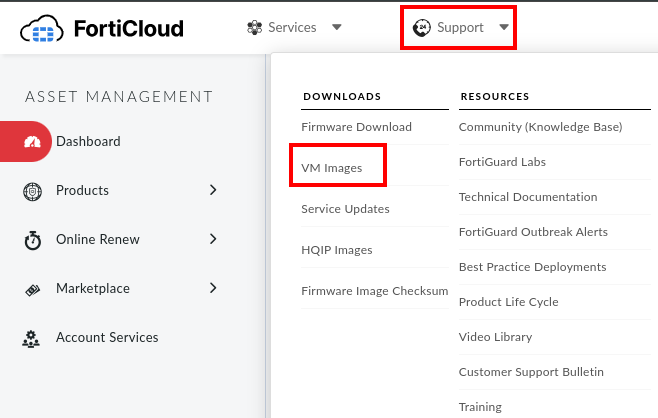The height and width of the screenshot is (418, 658).
Task: Click the Account Services people icon
Action: 31,338
